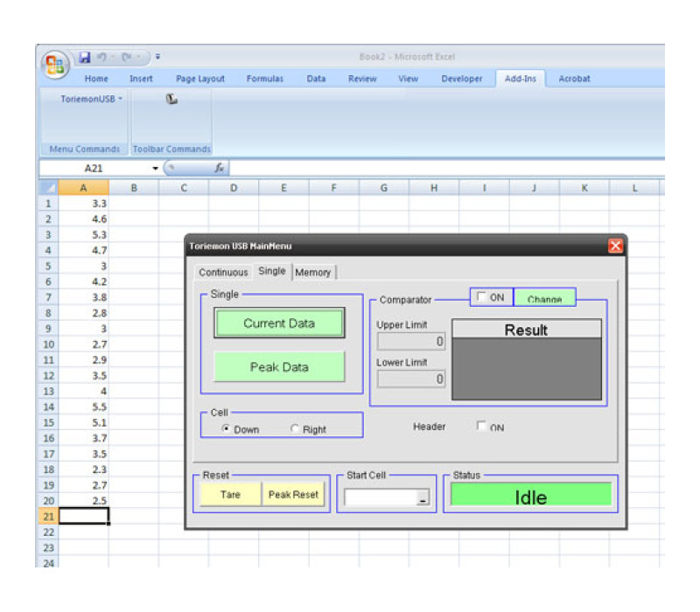Select cell A4 containing 4.7
Viewport: 700px width, 612px height.
coord(83,250)
